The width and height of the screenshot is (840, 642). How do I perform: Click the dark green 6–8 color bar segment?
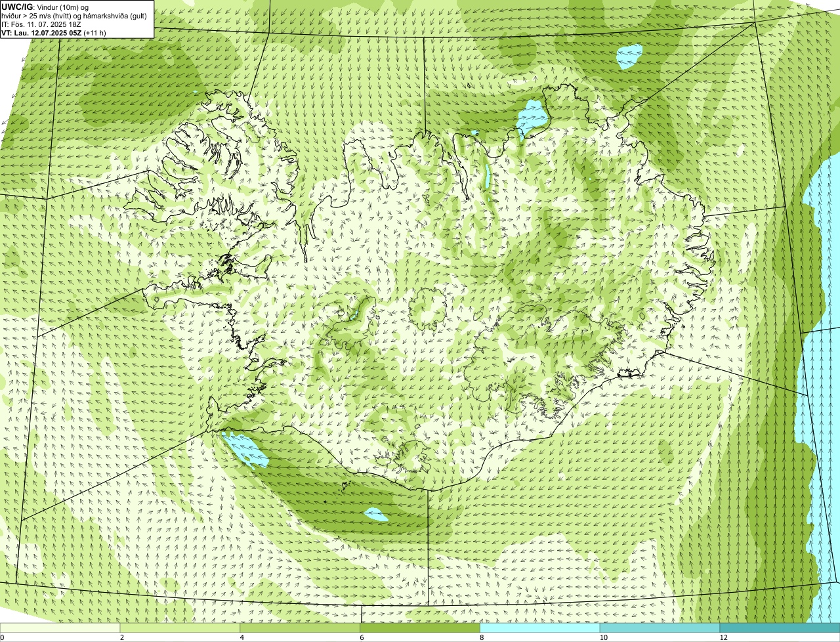tap(421, 628)
